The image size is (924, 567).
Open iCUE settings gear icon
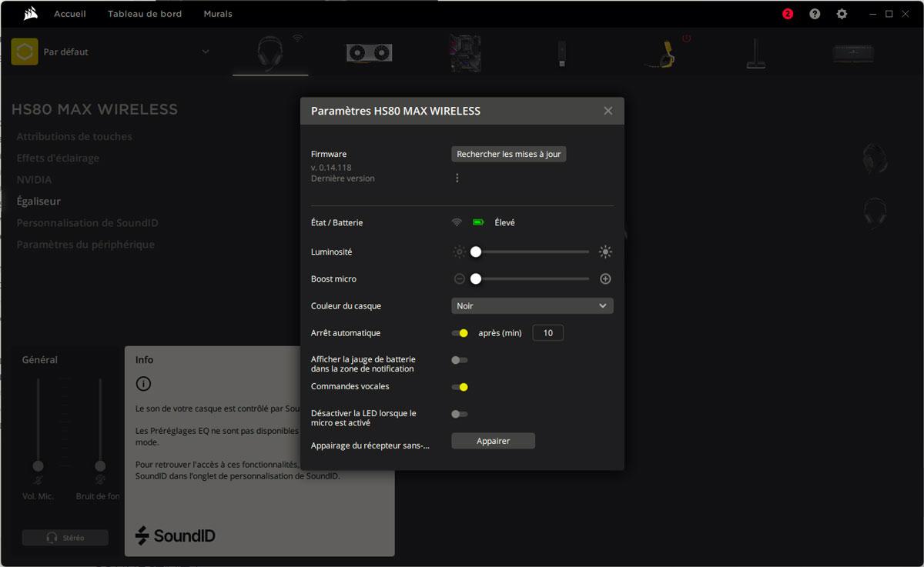[842, 14]
